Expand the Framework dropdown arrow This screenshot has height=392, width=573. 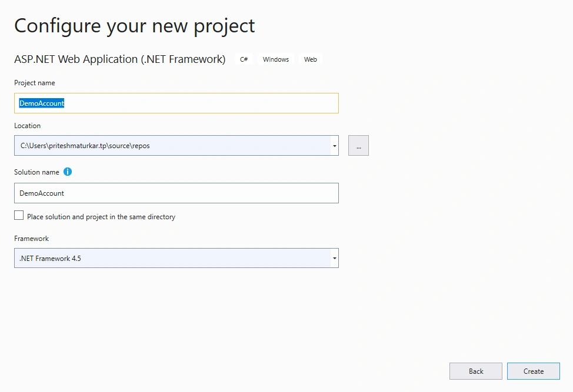click(334, 258)
